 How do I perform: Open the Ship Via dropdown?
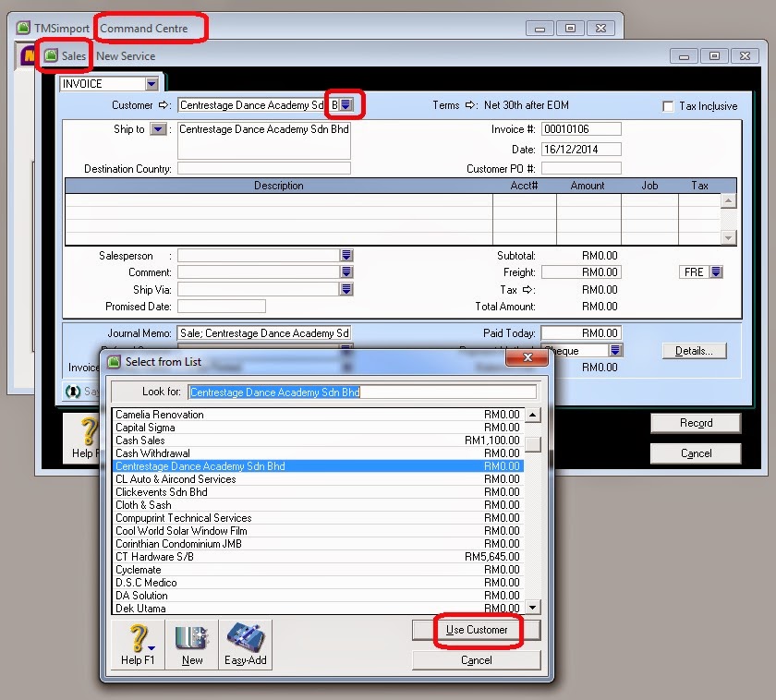click(346, 288)
